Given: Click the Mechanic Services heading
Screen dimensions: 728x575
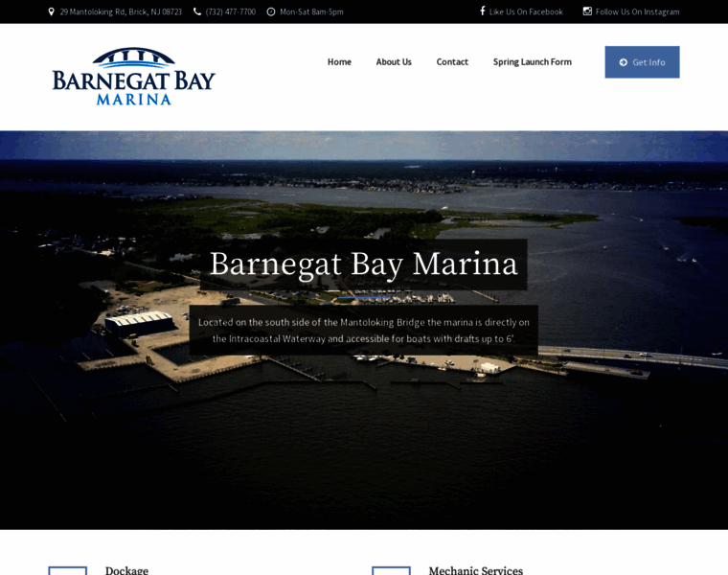Looking at the screenshot, I should tap(476, 570).
